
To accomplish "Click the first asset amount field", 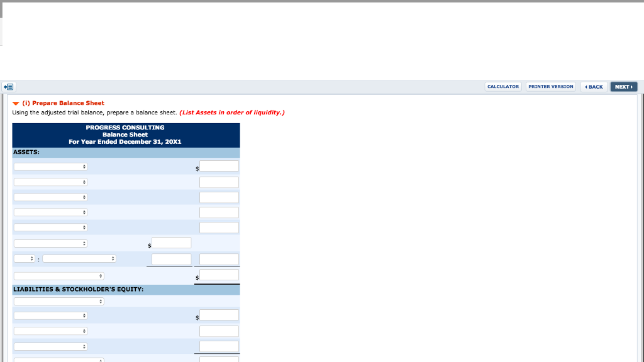I will click(219, 166).
